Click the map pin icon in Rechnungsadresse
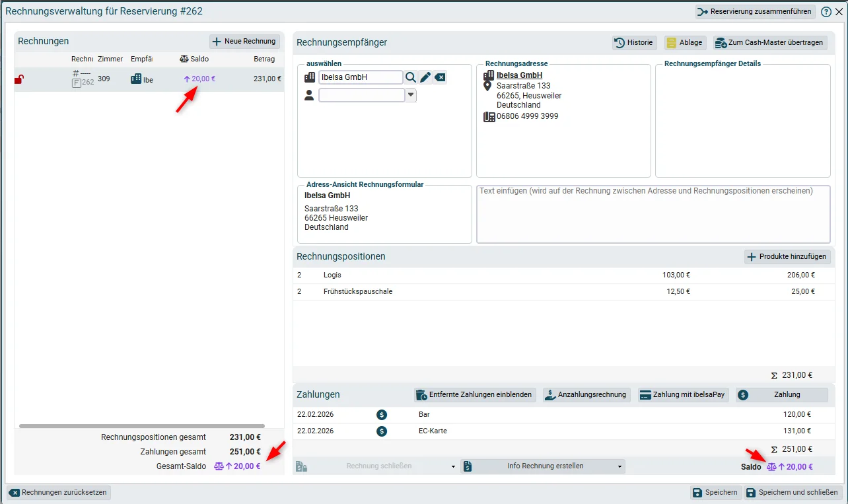This screenshot has width=848, height=504. pos(488,87)
